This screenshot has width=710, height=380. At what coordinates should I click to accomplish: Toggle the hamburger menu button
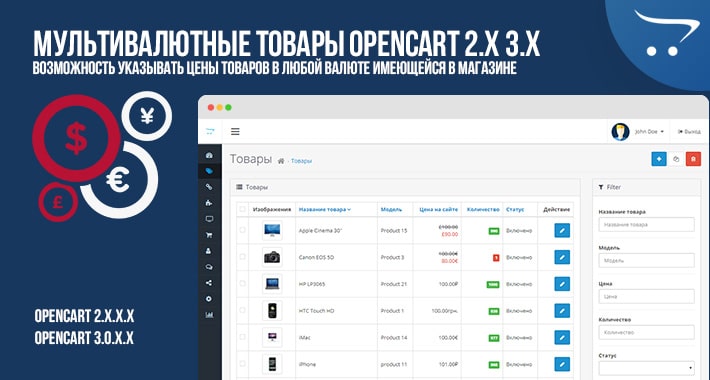click(235, 132)
